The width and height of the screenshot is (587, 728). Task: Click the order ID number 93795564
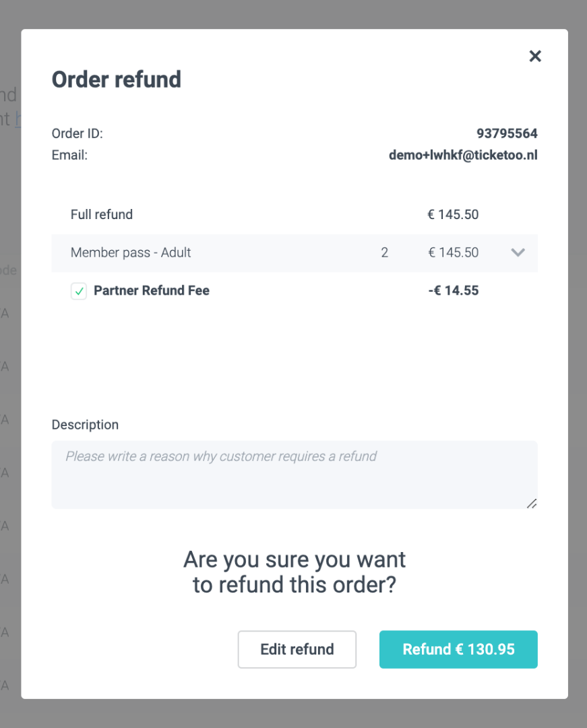tap(507, 133)
